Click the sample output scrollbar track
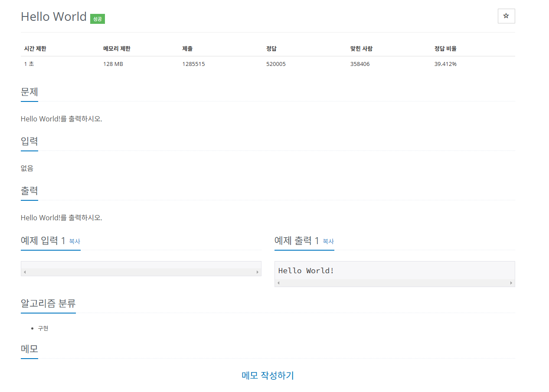The image size is (549, 392). coord(395,283)
